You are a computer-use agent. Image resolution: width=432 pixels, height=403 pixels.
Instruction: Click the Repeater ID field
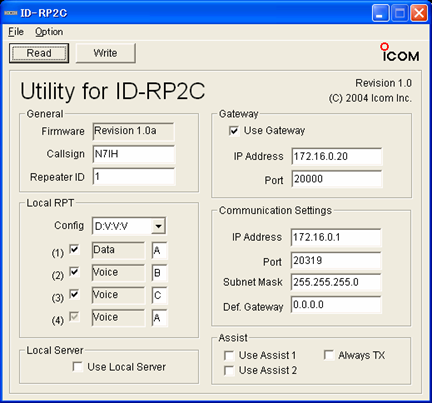tap(133, 177)
